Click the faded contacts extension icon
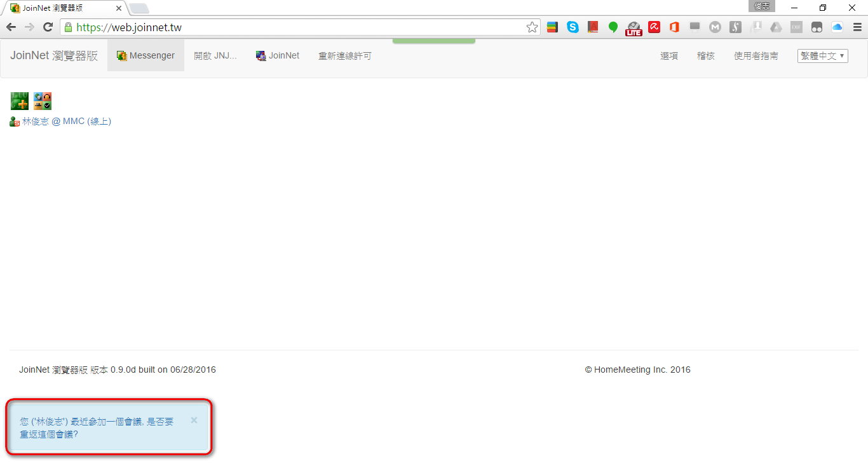The image size is (868, 463). coord(756,27)
